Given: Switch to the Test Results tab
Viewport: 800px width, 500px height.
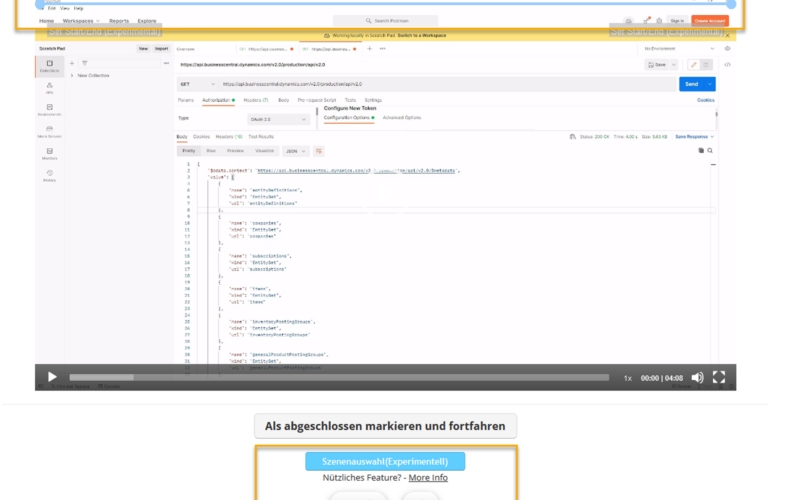Looking at the screenshot, I should (261, 137).
